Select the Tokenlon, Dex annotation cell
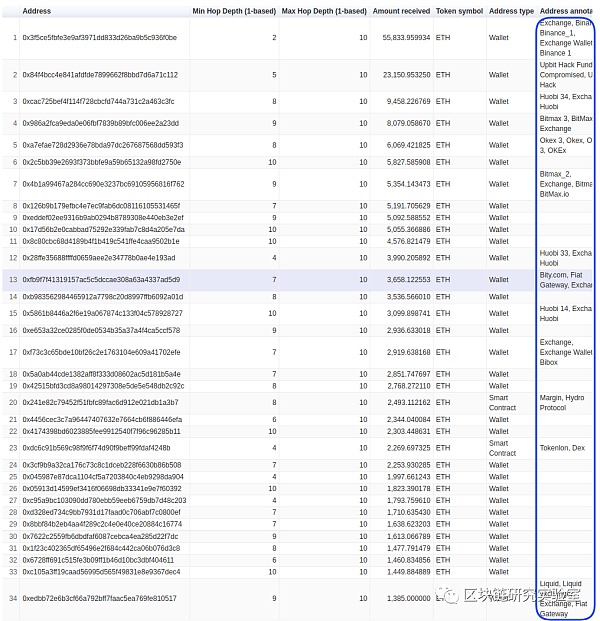Image resolution: width=600 pixels, height=621 pixels. [565, 448]
